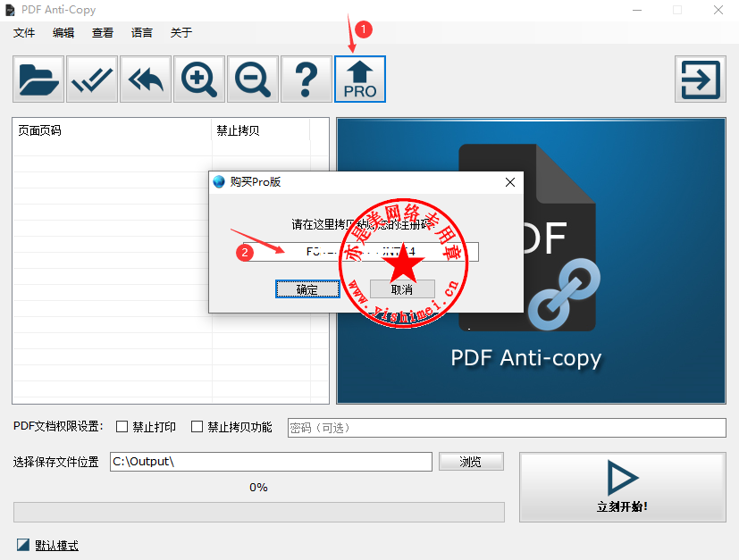739x560 pixels.
Task: Enable the 禁止拷贝功能 checkbox
Action: coord(197,427)
